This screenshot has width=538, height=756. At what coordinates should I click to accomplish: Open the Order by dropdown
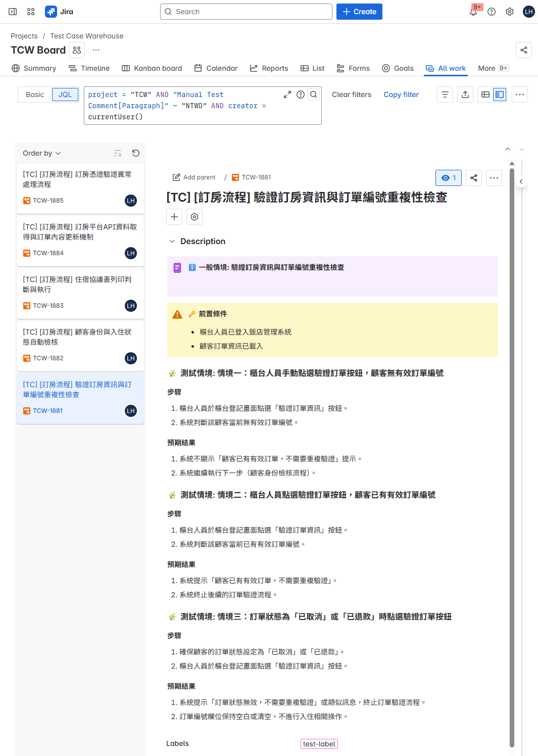(41, 153)
